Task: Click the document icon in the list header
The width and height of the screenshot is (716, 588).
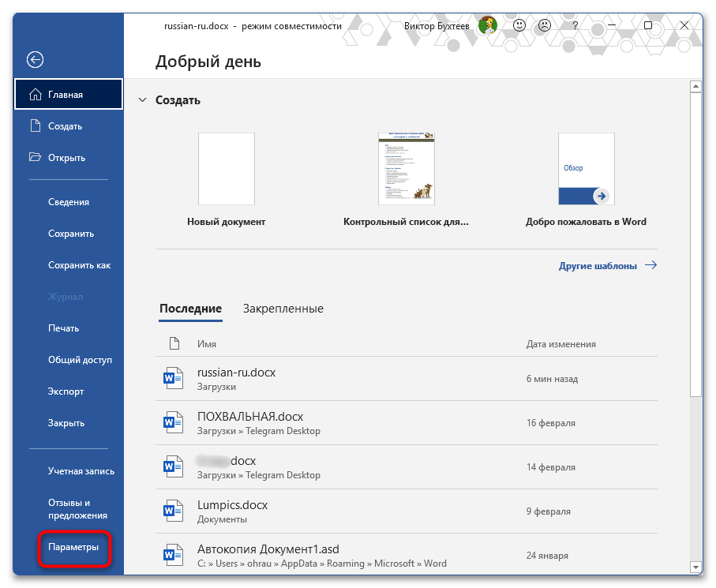Action: [x=174, y=343]
